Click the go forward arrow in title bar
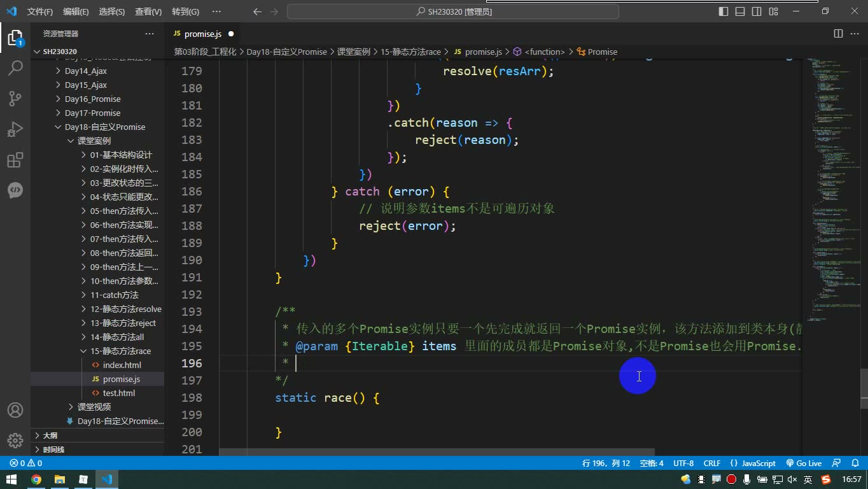 click(x=274, y=11)
